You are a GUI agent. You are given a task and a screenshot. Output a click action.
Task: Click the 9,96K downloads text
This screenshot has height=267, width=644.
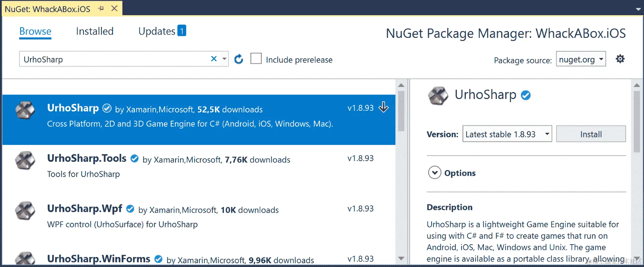coord(281,260)
